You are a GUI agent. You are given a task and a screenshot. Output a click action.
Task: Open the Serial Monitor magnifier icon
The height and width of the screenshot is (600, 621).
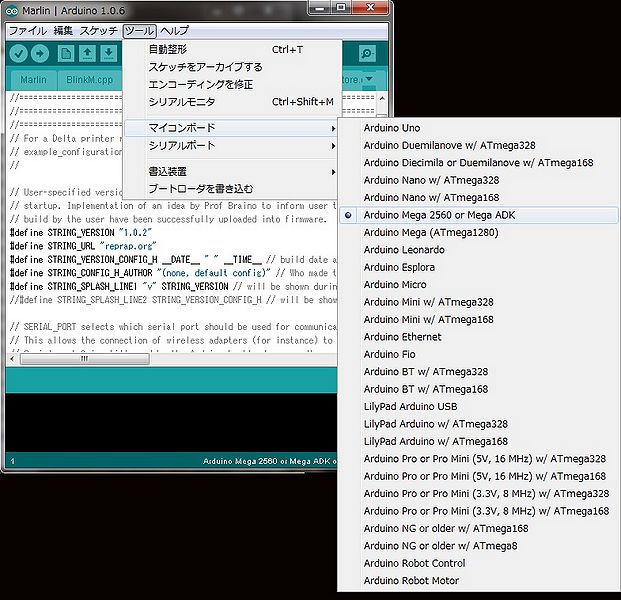(367, 53)
